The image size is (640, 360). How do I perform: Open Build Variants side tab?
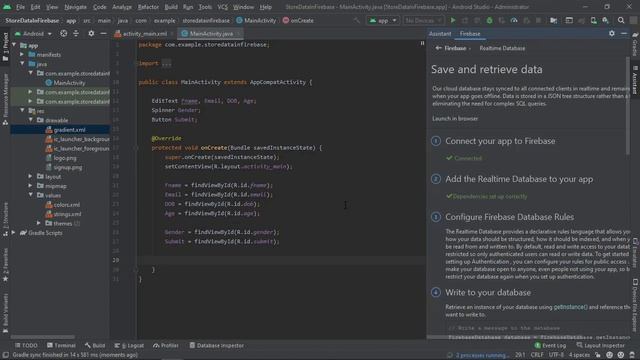click(5, 313)
